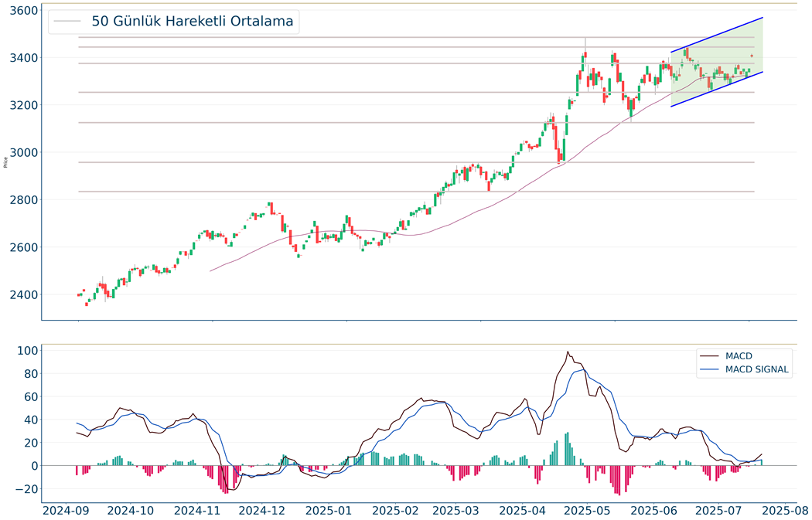This screenshot has height=520, width=812.
Task: Select the 2024-10 date axis label
Action: pos(131,511)
